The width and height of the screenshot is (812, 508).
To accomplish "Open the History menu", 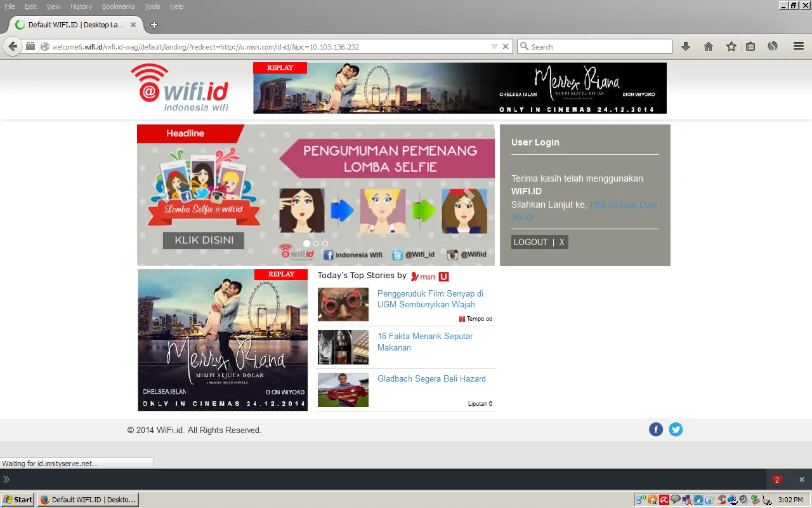I will tap(81, 6).
